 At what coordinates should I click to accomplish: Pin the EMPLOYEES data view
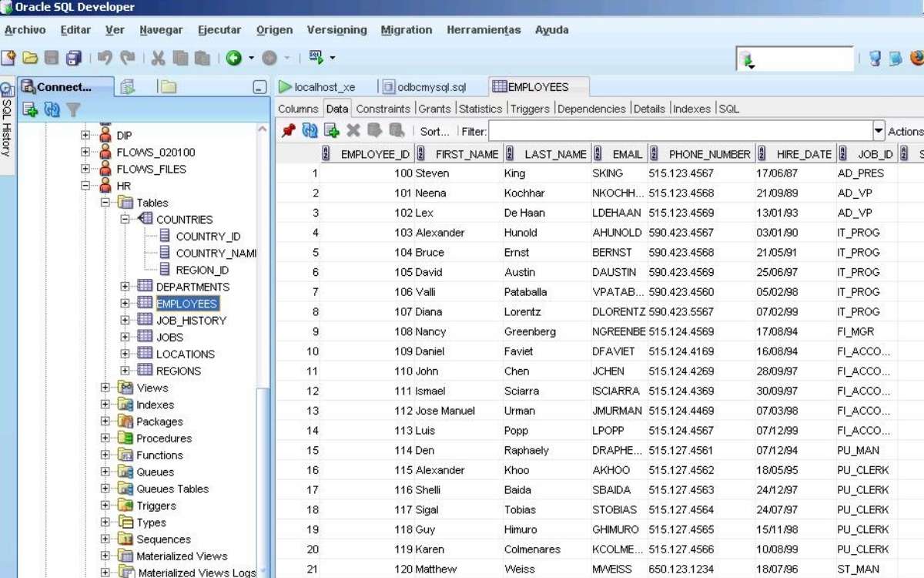287,131
